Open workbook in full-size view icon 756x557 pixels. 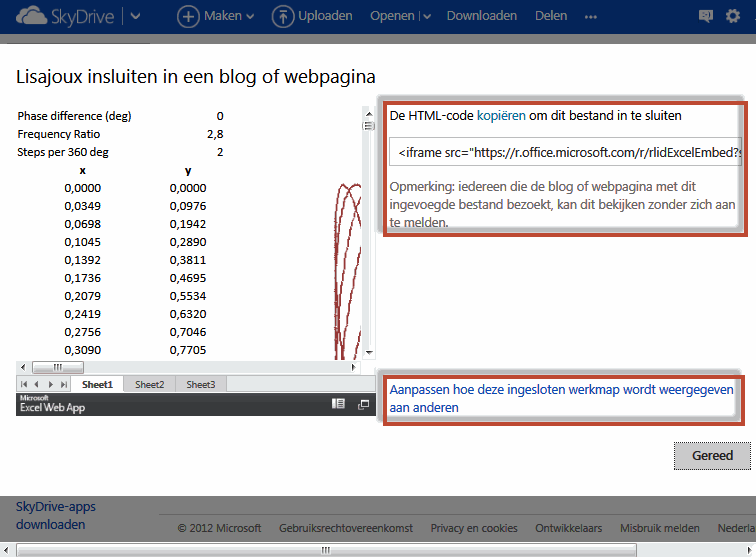click(364, 404)
